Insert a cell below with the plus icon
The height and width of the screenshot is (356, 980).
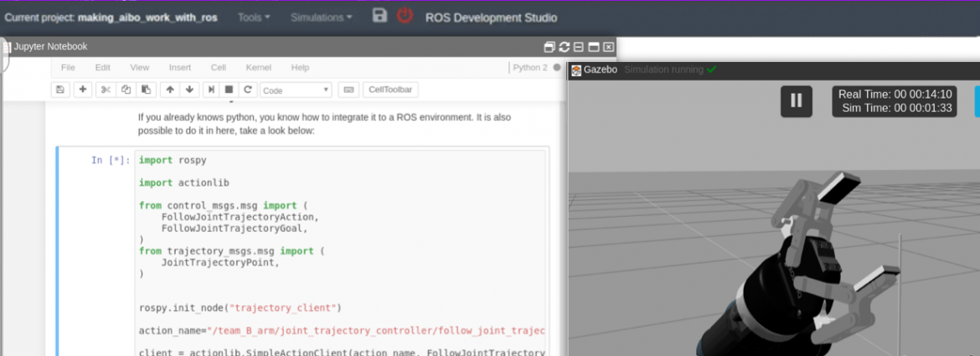click(82, 90)
